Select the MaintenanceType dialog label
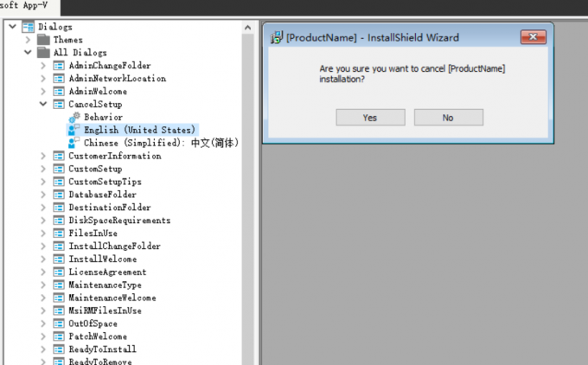 [105, 285]
